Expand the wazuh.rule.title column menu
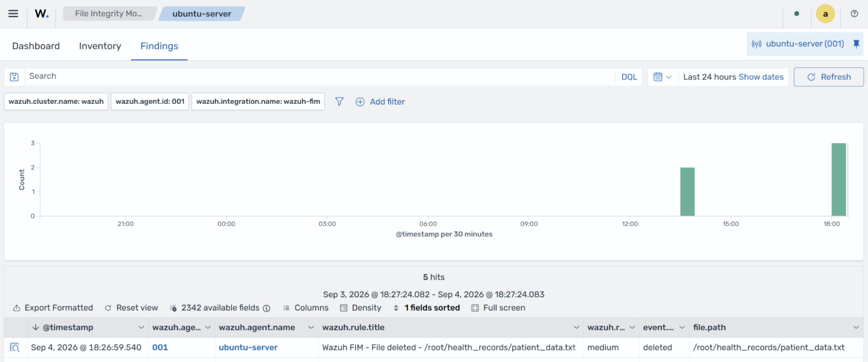This screenshot has height=362, width=868. click(x=576, y=327)
